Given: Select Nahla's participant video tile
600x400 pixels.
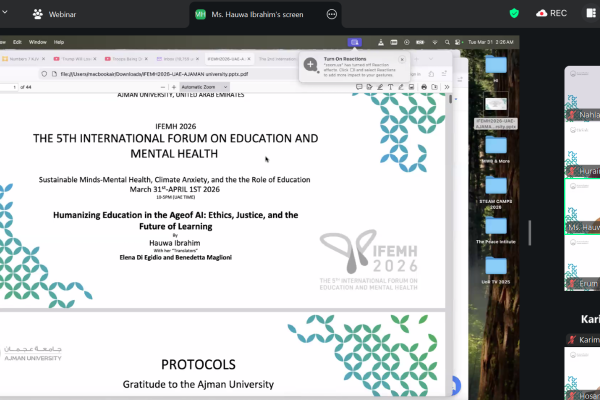Looking at the screenshot, I should (582, 93).
